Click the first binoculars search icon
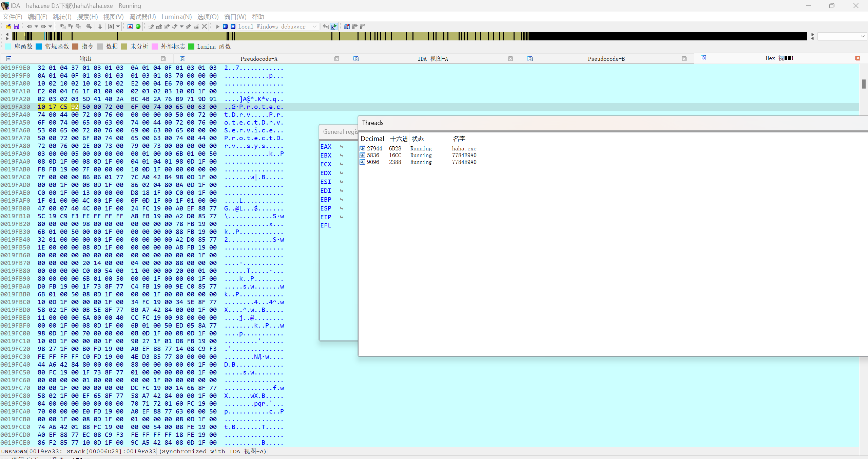This screenshot has width=868, height=459. (62, 26)
